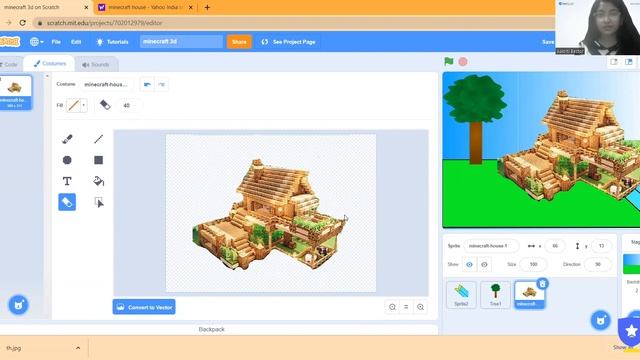
Task: Click the orange Share button
Action: tap(239, 42)
